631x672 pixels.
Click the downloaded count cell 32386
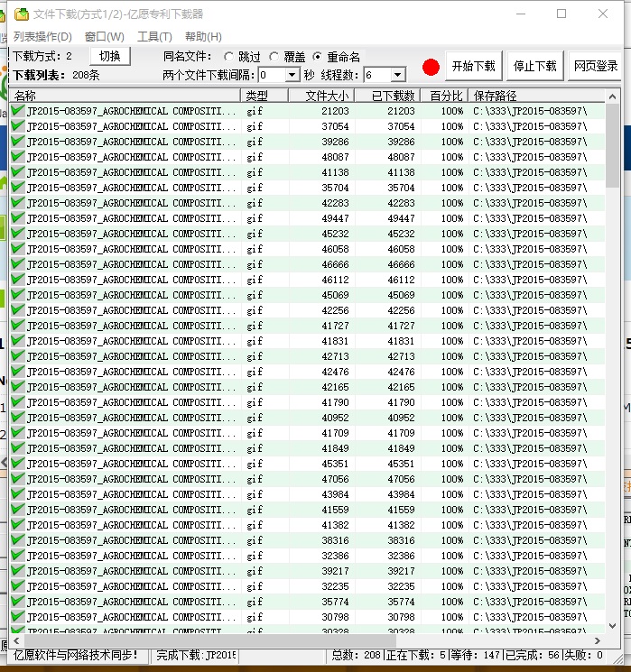tap(401, 556)
